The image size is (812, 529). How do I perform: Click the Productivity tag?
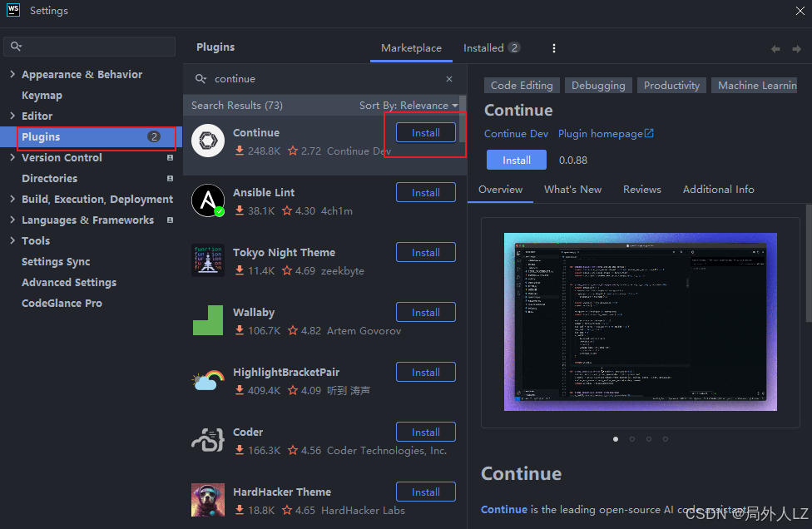click(x=671, y=86)
